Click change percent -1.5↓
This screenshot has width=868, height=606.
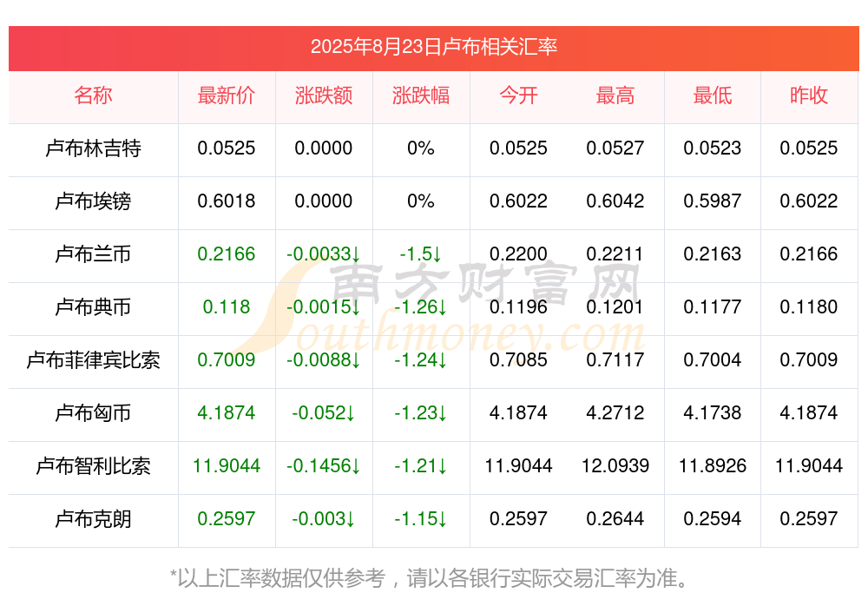421,254
